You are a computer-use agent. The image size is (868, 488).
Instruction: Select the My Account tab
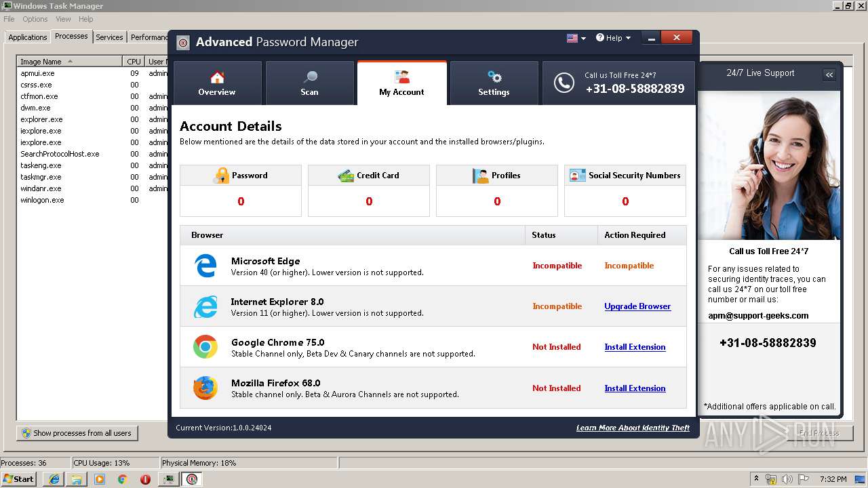tap(401, 83)
